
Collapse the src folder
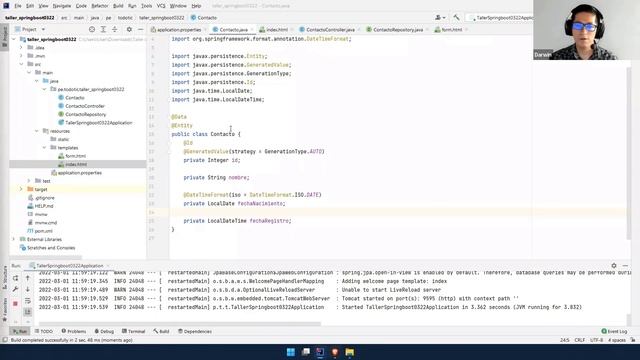tap(21, 64)
